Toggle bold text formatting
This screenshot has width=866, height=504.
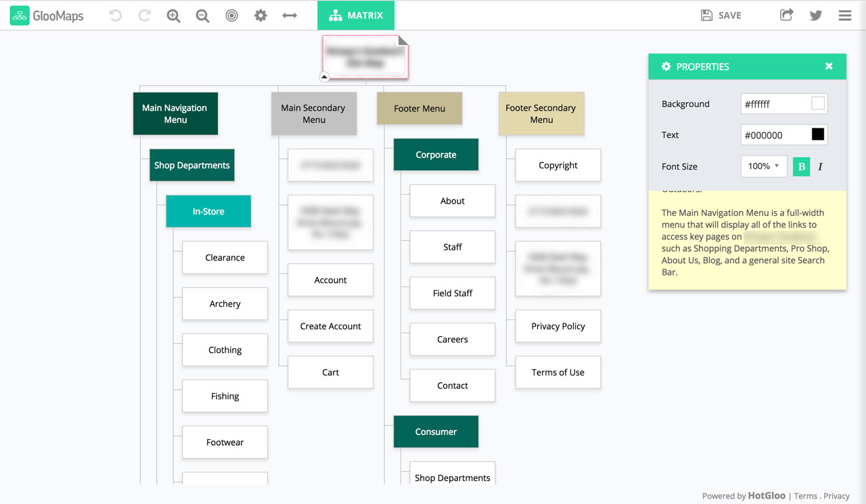(x=802, y=166)
